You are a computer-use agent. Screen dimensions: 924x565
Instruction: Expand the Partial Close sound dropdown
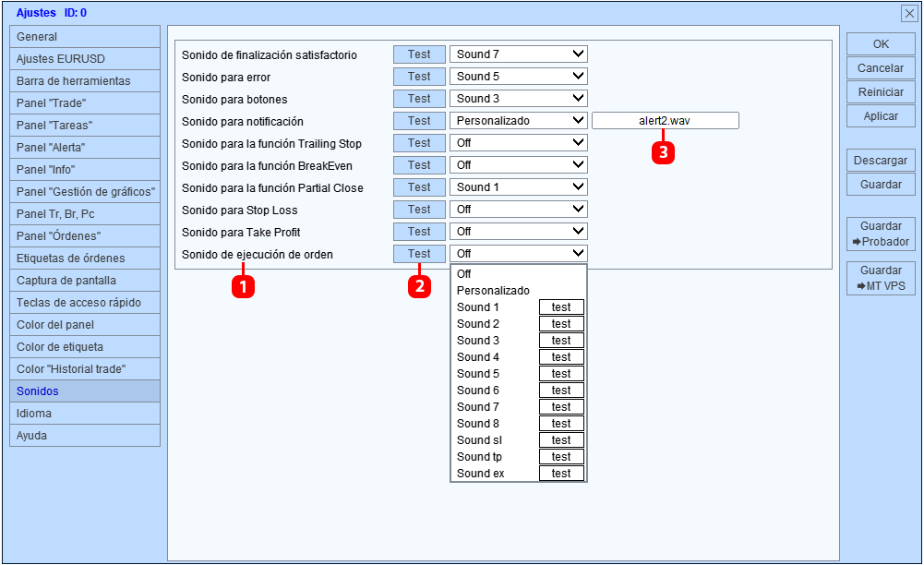[x=519, y=187]
